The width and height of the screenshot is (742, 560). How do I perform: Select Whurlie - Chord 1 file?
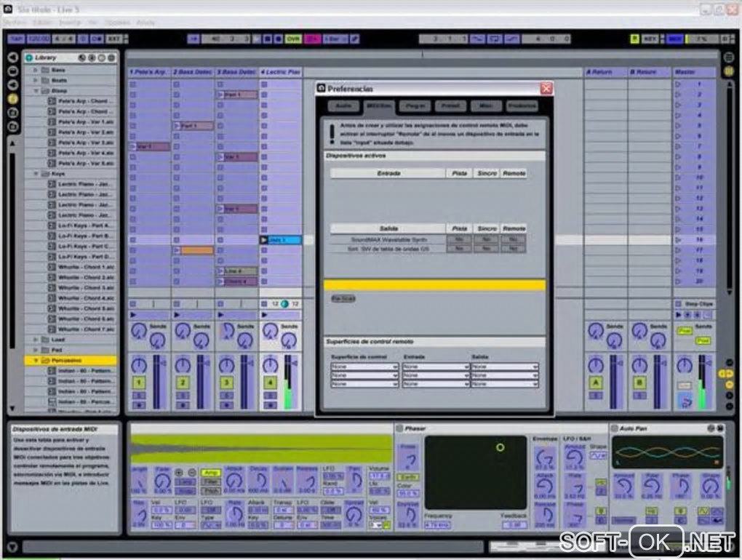coord(81,267)
